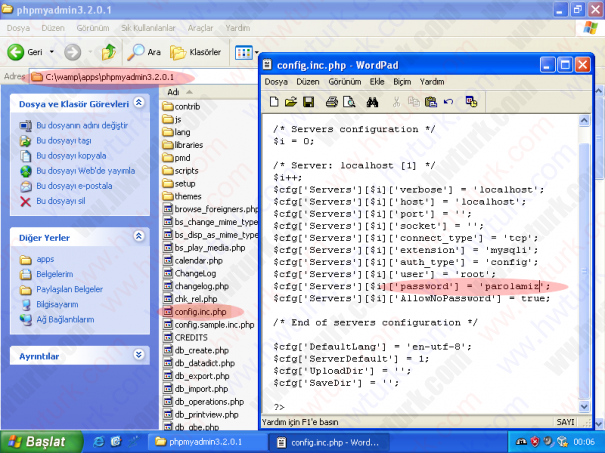605x453 pixels.
Task: Open the Dosya menu in WordPad
Action: pyautogui.click(x=276, y=82)
